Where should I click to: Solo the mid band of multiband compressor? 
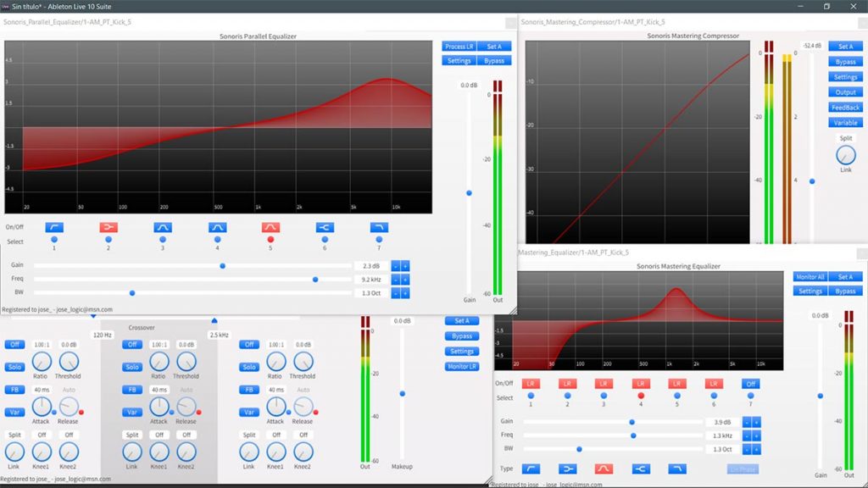[132, 367]
